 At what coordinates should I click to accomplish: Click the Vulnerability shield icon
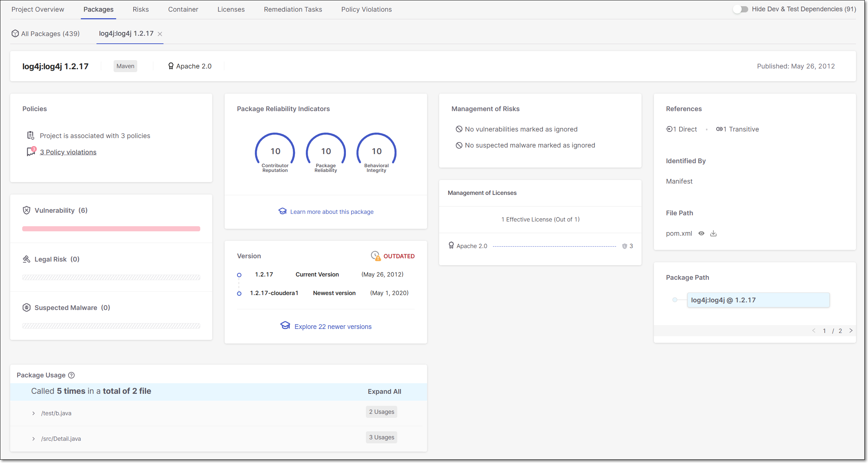click(x=27, y=210)
